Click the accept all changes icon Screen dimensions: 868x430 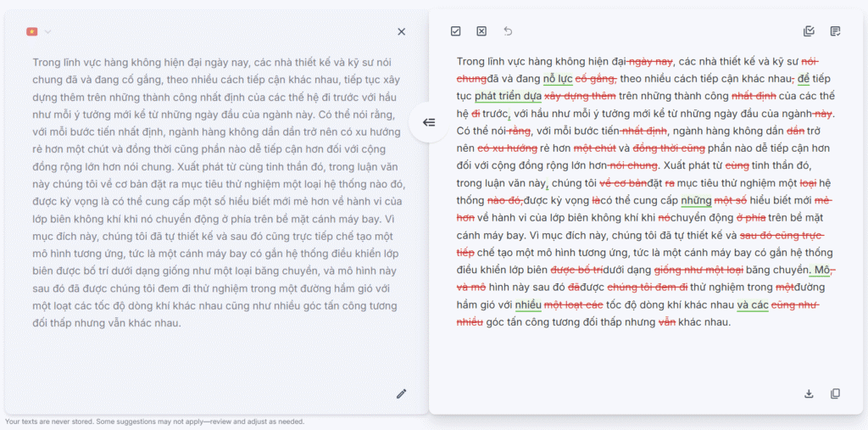coord(809,31)
